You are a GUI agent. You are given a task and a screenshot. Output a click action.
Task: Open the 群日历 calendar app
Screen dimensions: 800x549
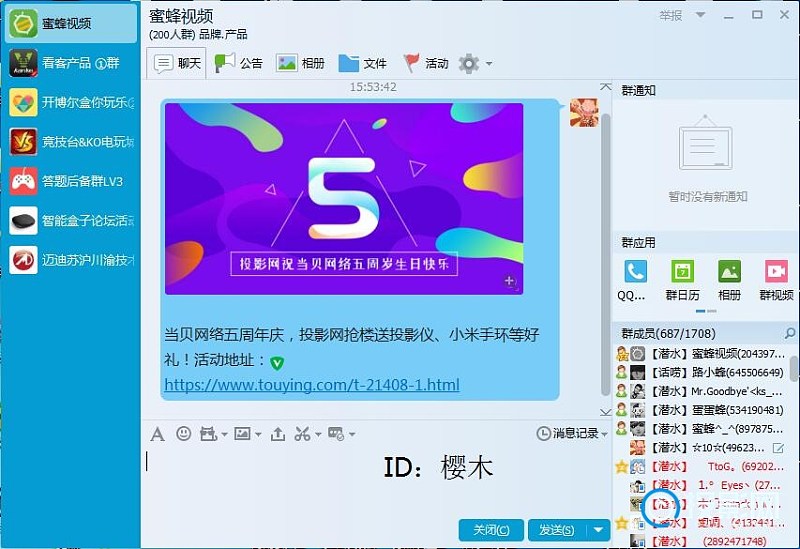(x=683, y=280)
